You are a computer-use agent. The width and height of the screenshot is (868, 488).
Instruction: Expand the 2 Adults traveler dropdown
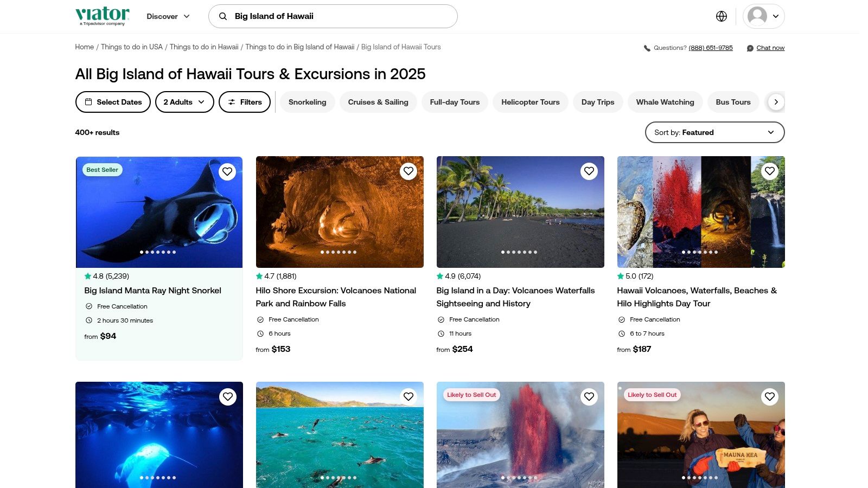(x=184, y=102)
